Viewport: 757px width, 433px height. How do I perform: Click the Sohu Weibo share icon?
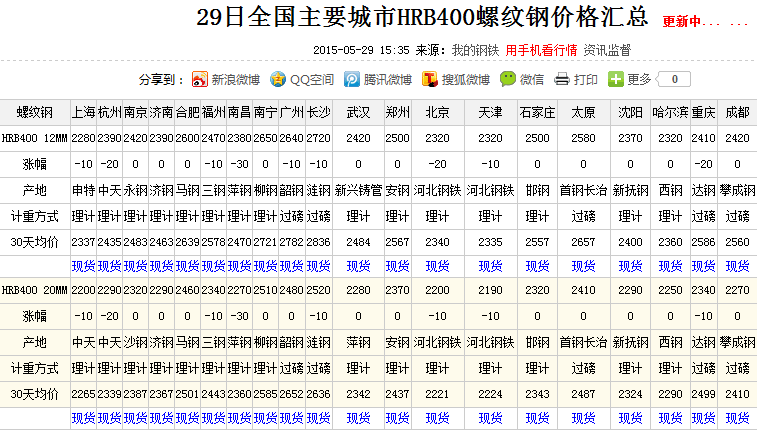pos(429,79)
